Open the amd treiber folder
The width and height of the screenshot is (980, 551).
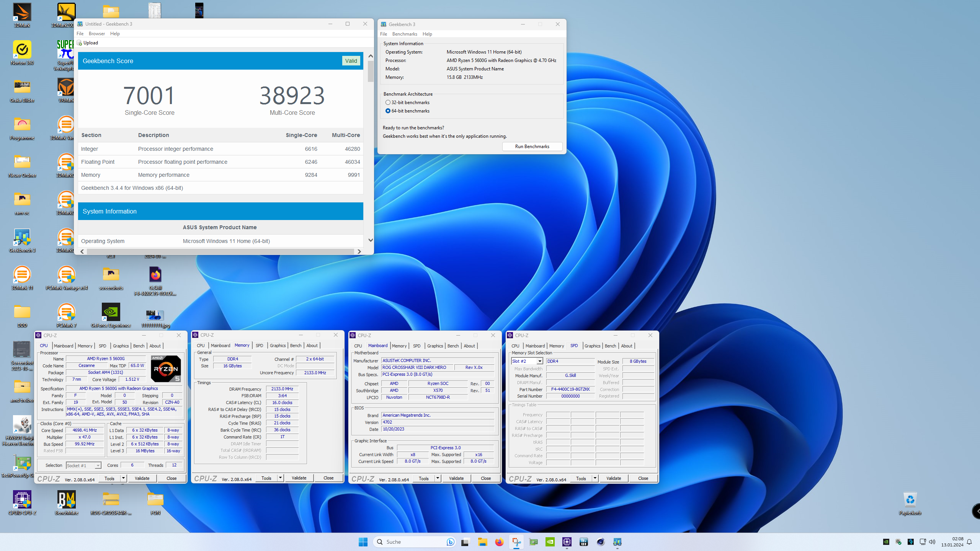point(22,390)
